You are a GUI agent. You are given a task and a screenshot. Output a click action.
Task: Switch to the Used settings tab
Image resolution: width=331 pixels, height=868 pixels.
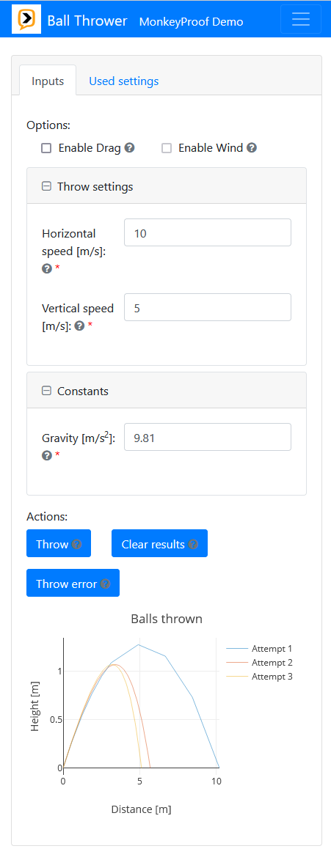pos(123,81)
